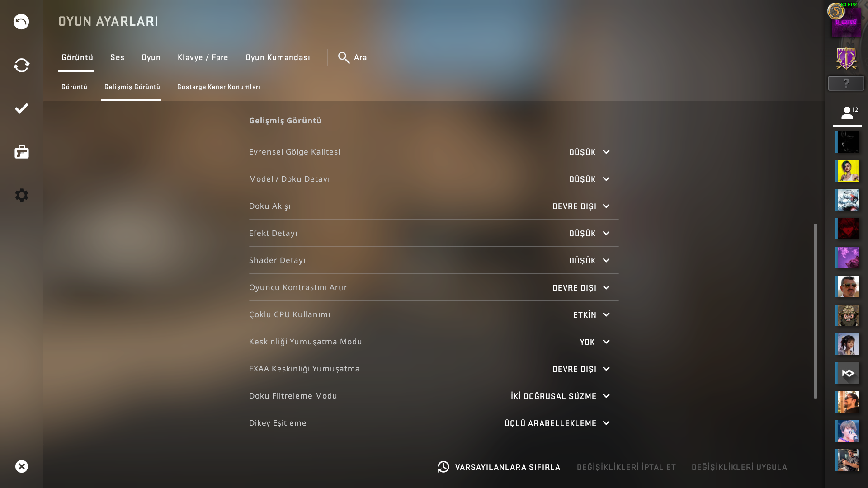Click the back arrow icon in sidebar
The image size is (868, 488).
pyautogui.click(x=21, y=22)
